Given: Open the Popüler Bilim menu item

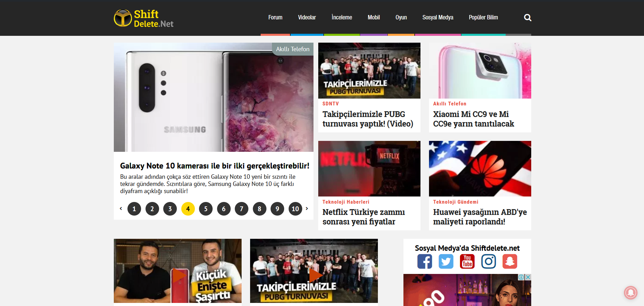Looking at the screenshot, I should [x=483, y=17].
